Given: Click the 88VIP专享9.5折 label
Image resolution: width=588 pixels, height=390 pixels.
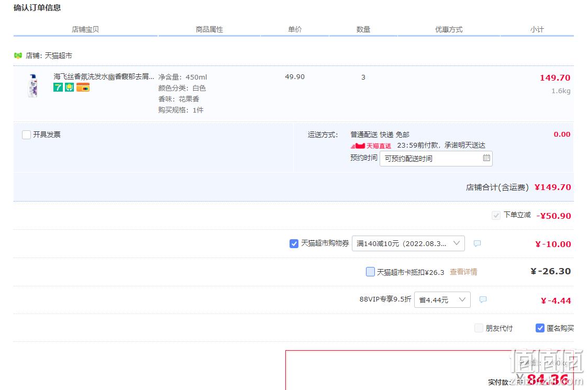Looking at the screenshot, I should (385, 299).
